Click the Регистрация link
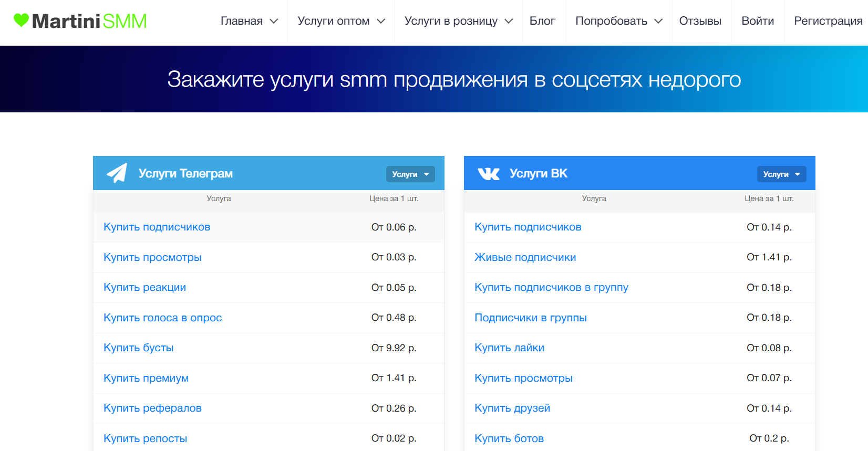The width and height of the screenshot is (868, 451). [x=828, y=21]
